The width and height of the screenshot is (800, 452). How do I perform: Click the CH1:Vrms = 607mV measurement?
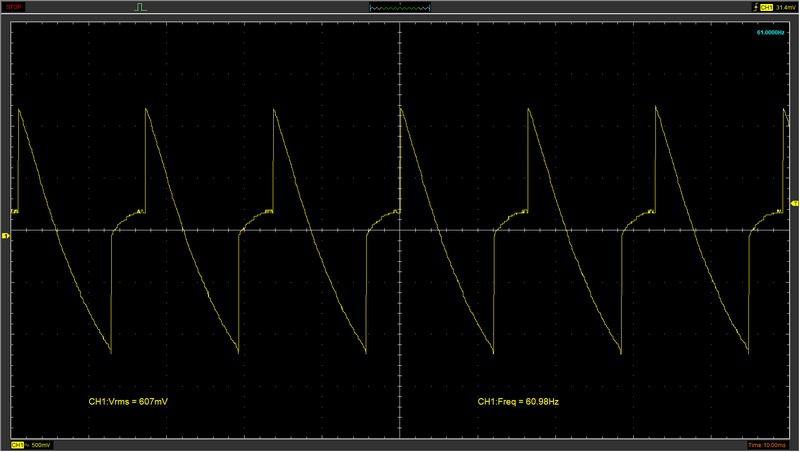128,401
